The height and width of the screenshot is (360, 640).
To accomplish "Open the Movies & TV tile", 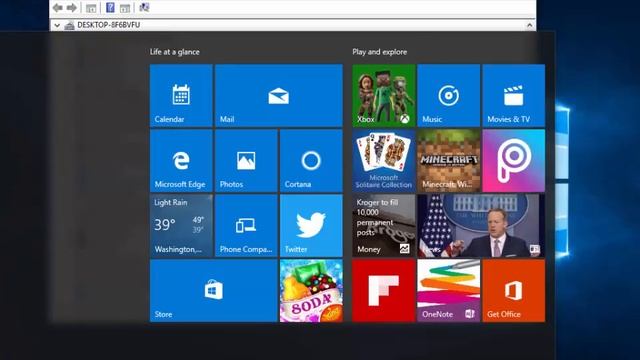I will click(514, 96).
